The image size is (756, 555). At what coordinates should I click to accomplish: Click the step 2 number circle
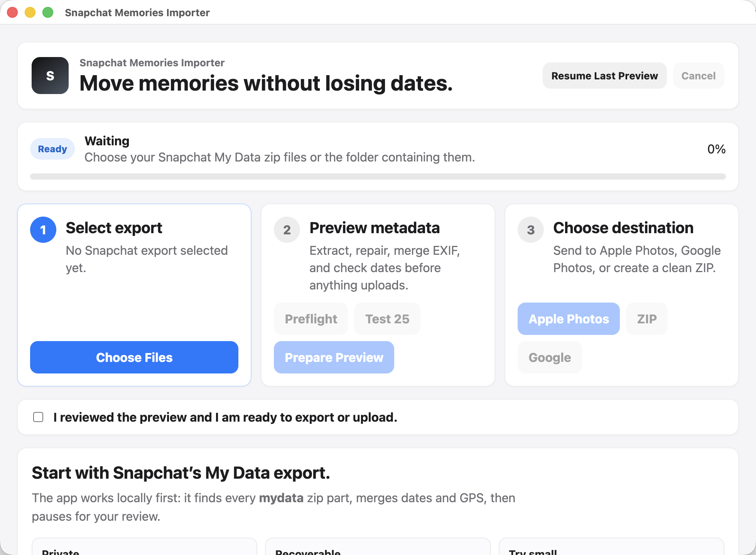(x=287, y=230)
